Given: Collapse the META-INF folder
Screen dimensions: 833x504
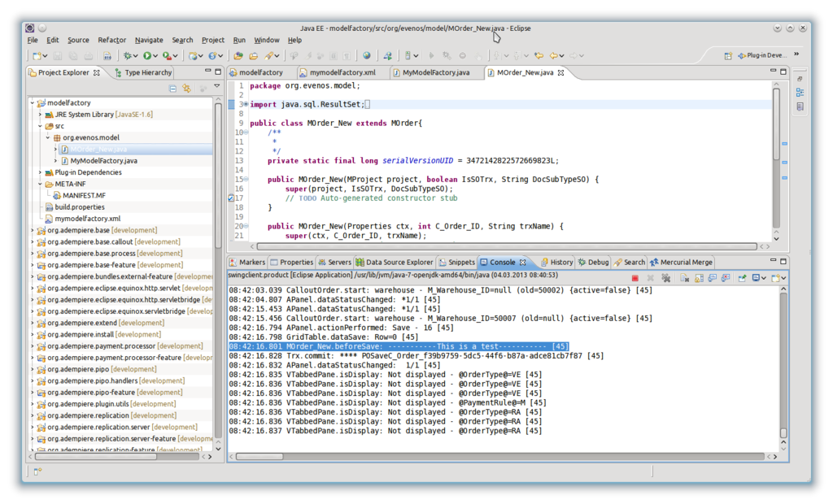Looking at the screenshot, I should click(41, 184).
